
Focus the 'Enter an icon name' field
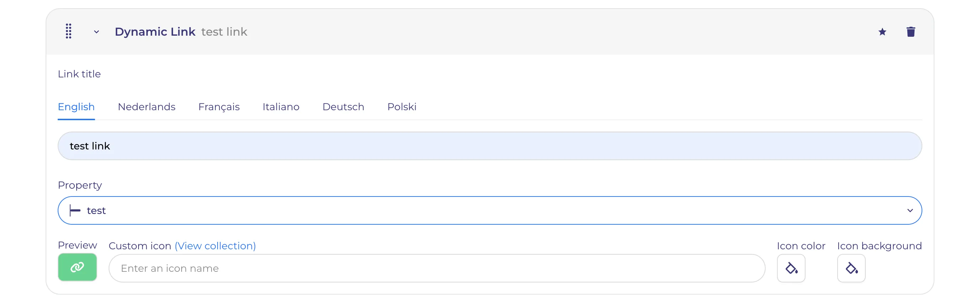[x=437, y=268]
